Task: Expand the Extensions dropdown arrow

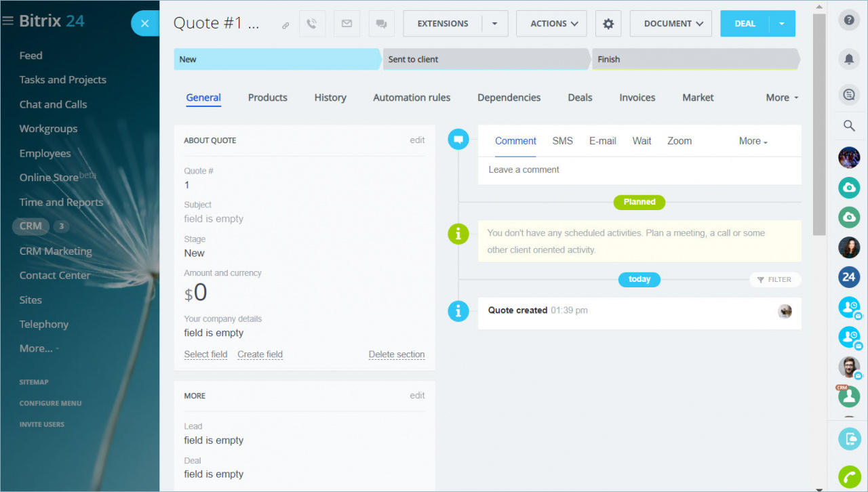Action: tap(494, 24)
